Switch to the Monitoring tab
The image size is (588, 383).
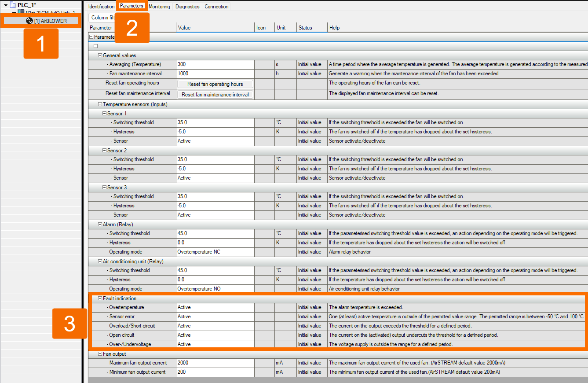(159, 7)
